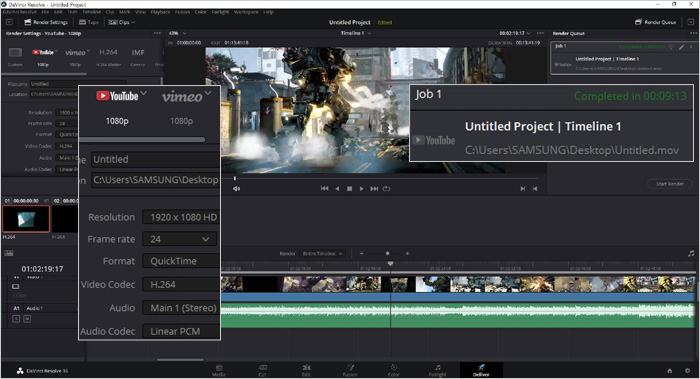700x379 pixels.
Task: Play the timeline forward
Action: 362,189
